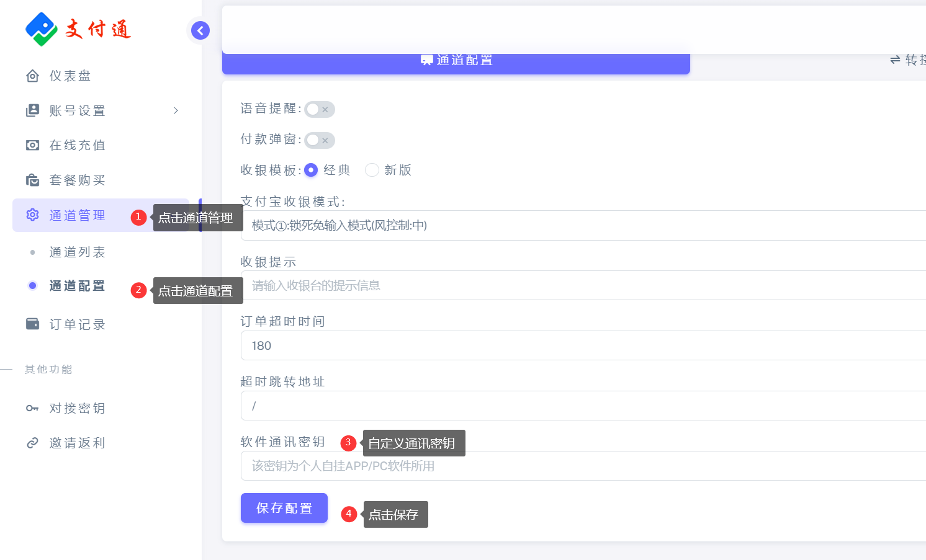Click the 在线充值 money icon
Image resolution: width=926 pixels, height=560 pixels.
tap(32, 145)
